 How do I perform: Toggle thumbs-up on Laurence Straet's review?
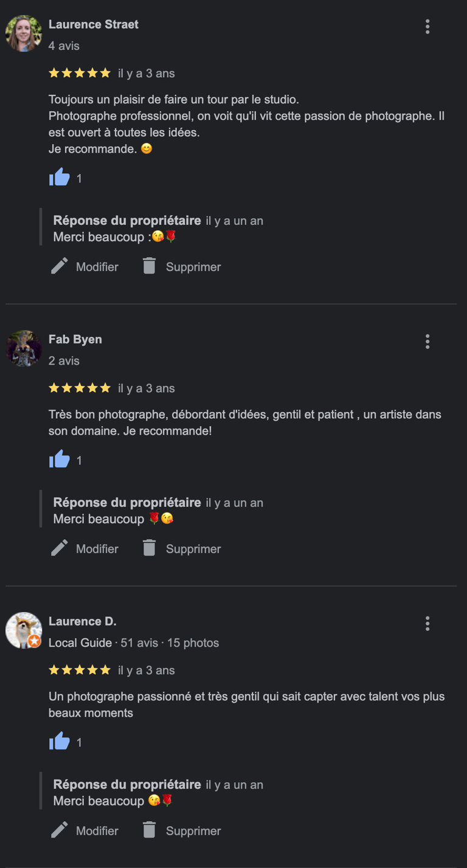pyautogui.click(x=60, y=177)
